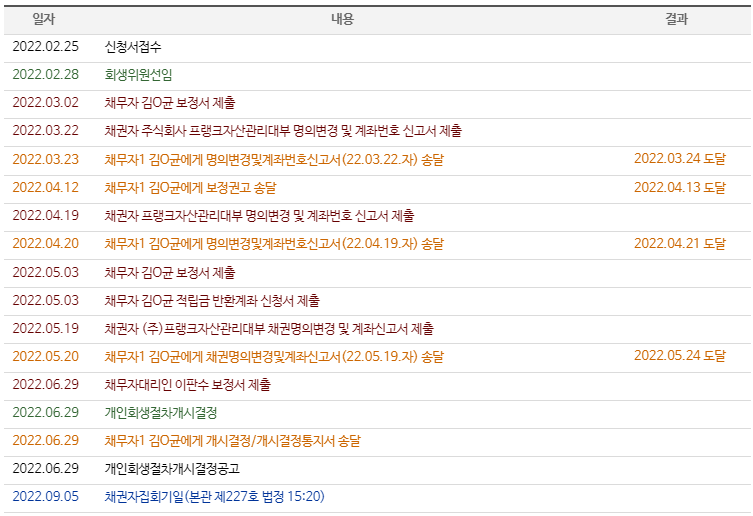Select '채무자대리인 이판수 보정서 제출'
Image resolution: width=753 pixels, height=516 pixels.
(x=188, y=384)
